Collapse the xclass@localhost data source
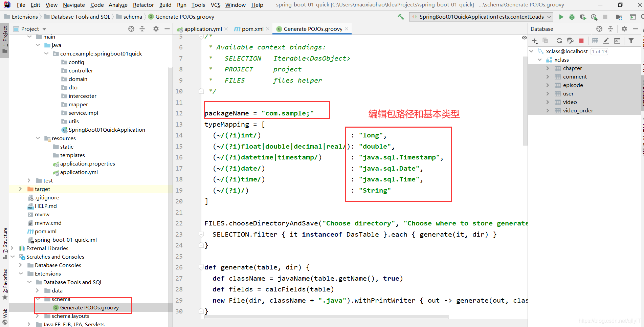 [531, 51]
